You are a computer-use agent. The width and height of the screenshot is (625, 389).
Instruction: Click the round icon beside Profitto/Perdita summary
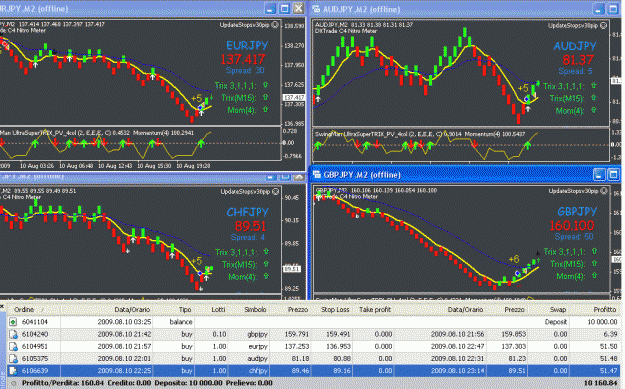point(14,383)
